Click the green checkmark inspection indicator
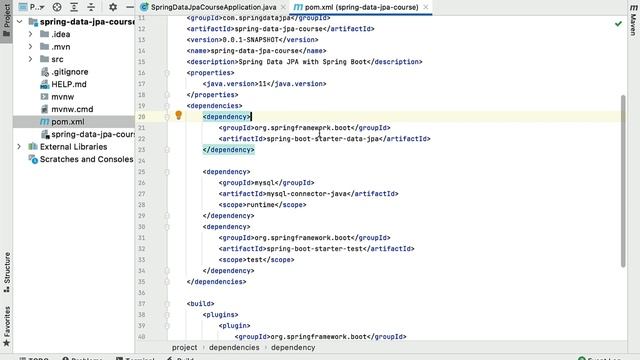Screen dimensions: 640x360 click(x=618, y=24)
